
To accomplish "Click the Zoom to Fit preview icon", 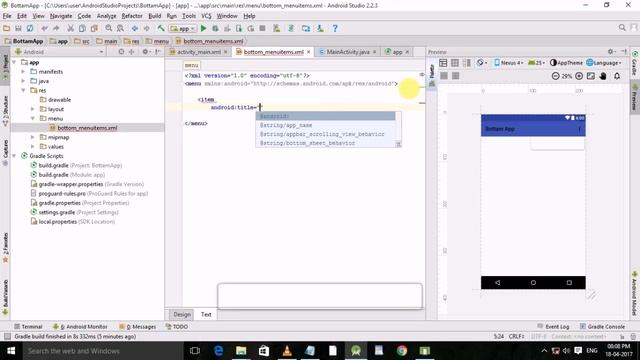I will point(591,76).
